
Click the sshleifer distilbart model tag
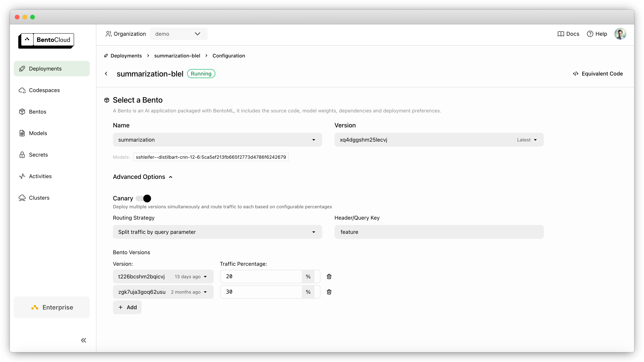[211, 157]
